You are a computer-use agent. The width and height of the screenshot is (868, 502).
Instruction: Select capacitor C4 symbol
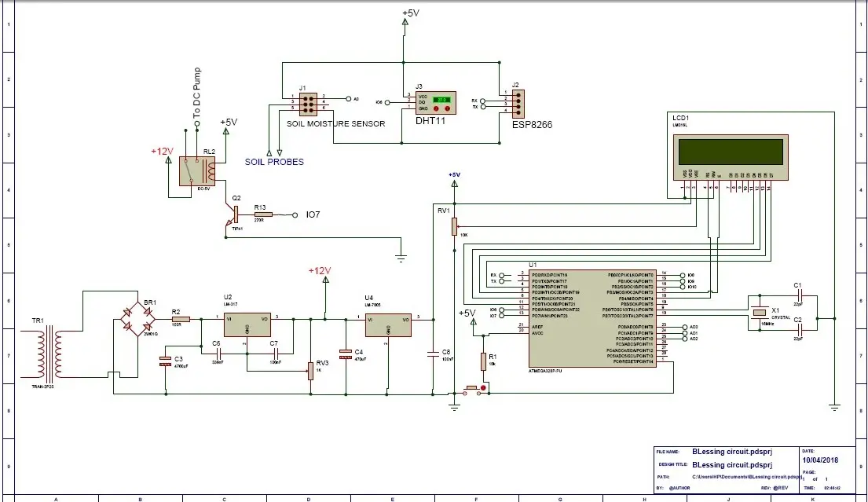click(346, 354)
